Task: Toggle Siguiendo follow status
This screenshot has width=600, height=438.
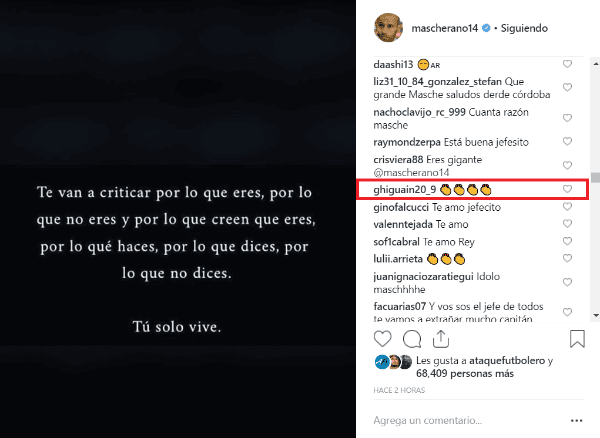Action: click(x=524, y=28)
